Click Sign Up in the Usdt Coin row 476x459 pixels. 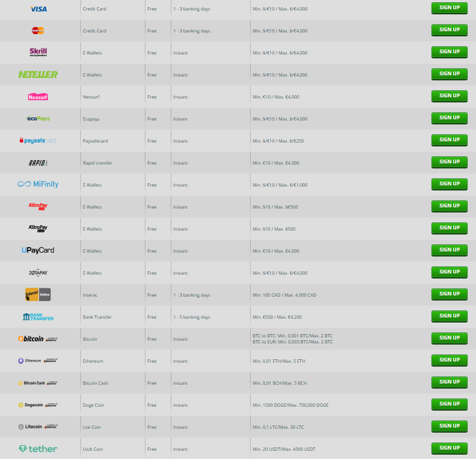450,449
